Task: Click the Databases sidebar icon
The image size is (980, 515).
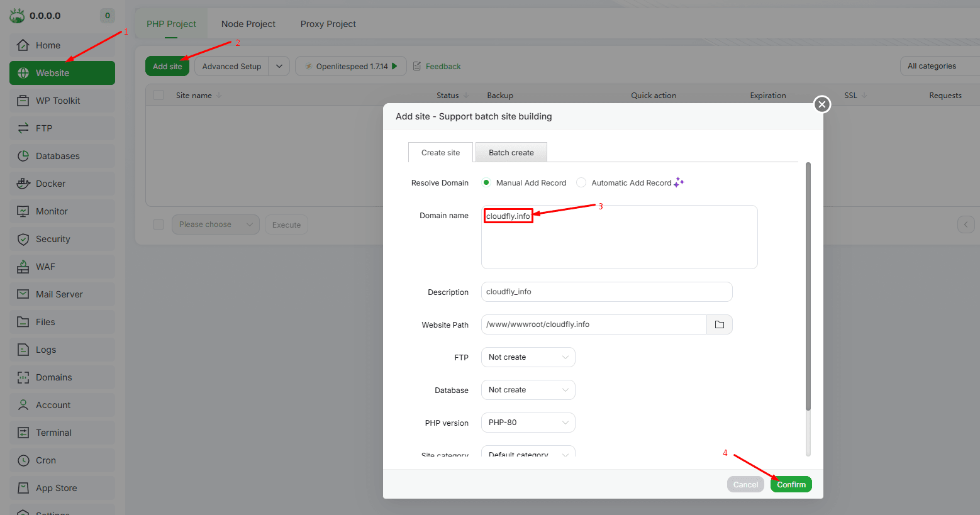Action: point(23,156)
